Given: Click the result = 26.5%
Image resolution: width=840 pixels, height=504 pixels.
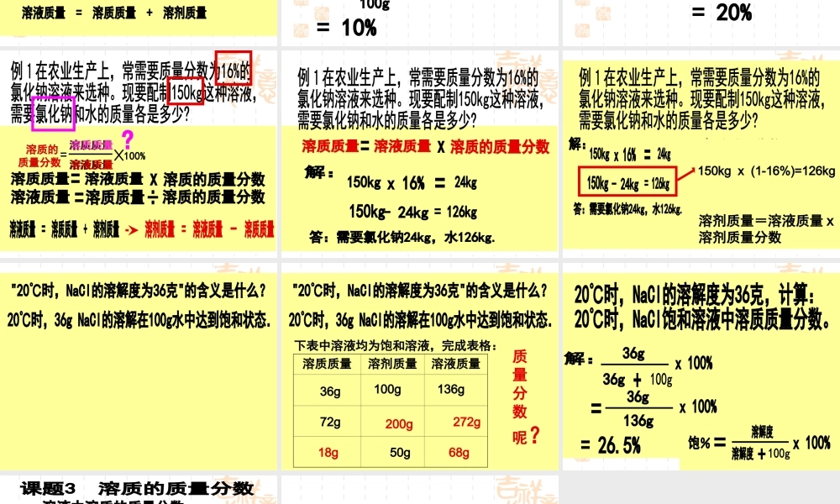Looking at the screenshot, I should 611,445.
